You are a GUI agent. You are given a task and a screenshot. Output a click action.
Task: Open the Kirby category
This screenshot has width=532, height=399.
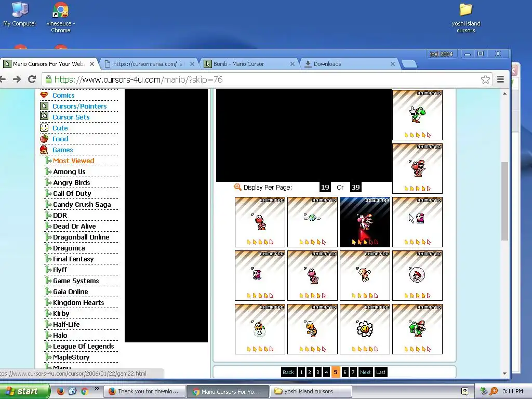pos(61,313)
